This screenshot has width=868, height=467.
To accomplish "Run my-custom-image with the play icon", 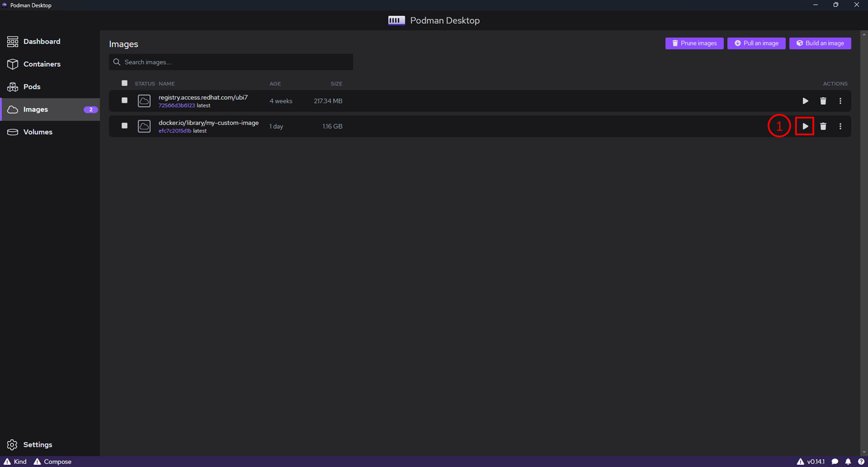I will [x=805, y=126].
